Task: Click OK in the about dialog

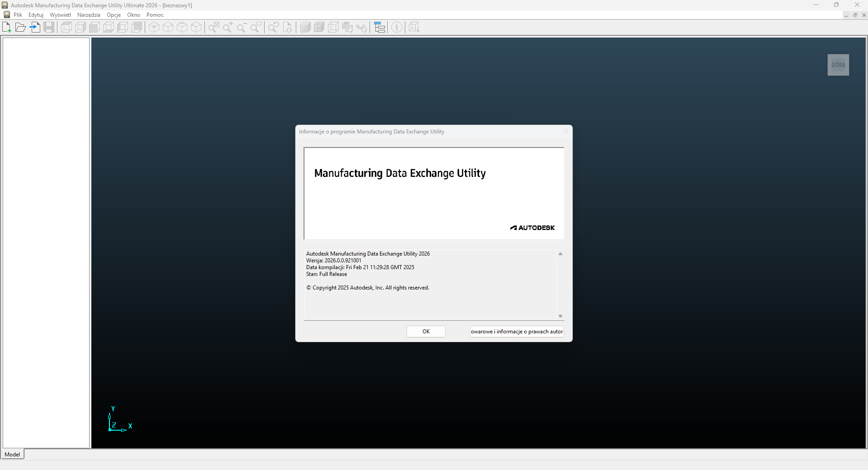Action: (x=426, y=332)
